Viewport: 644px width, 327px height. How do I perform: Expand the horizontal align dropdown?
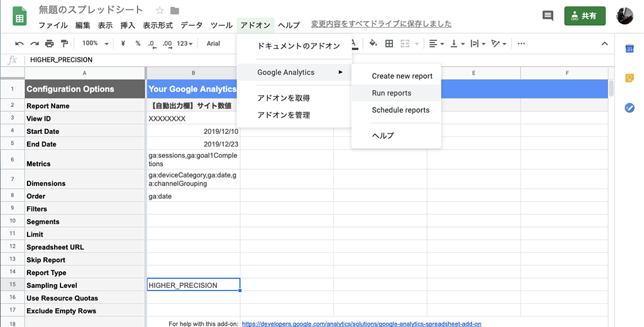[436, 43]
